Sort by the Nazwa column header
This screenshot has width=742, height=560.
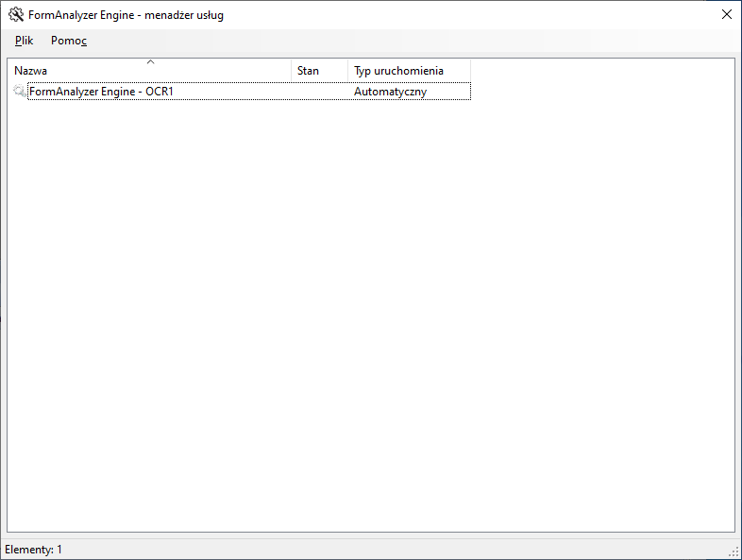click(149, 71)
